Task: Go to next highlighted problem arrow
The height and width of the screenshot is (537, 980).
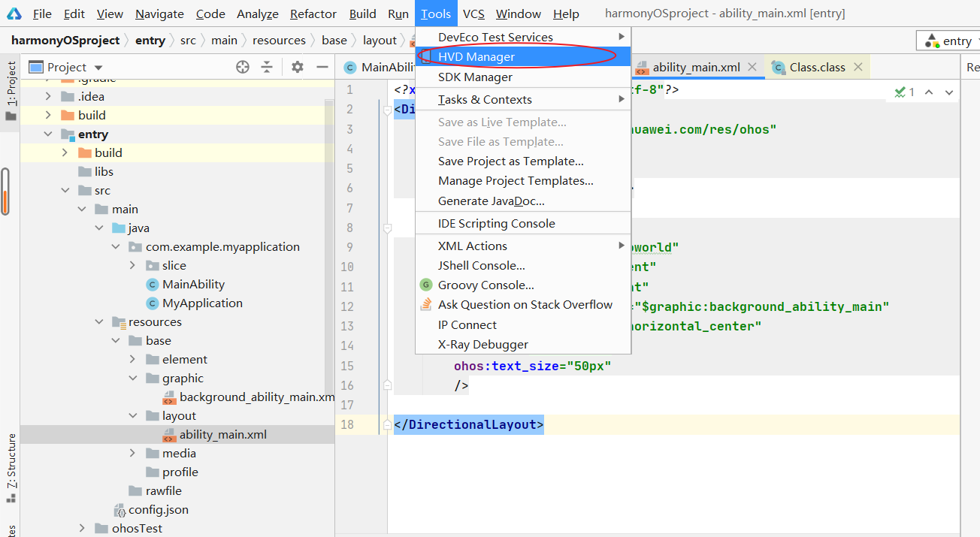Action: click(x=949, y=92)
